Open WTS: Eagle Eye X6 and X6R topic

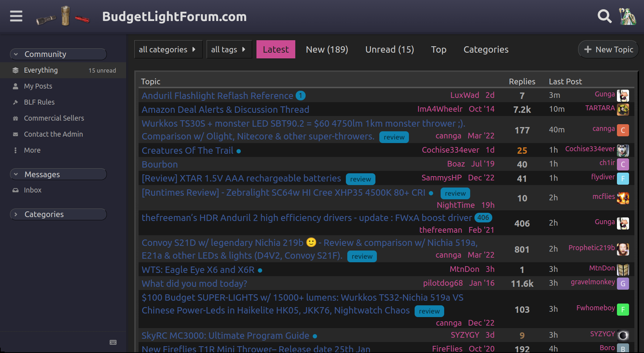pyautogui.click(x=198, y=270)
